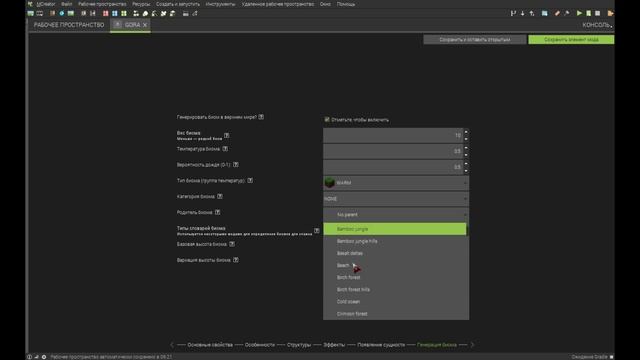
Task: Click green Сохранить элемент мода button
Action: coord(571,40)
